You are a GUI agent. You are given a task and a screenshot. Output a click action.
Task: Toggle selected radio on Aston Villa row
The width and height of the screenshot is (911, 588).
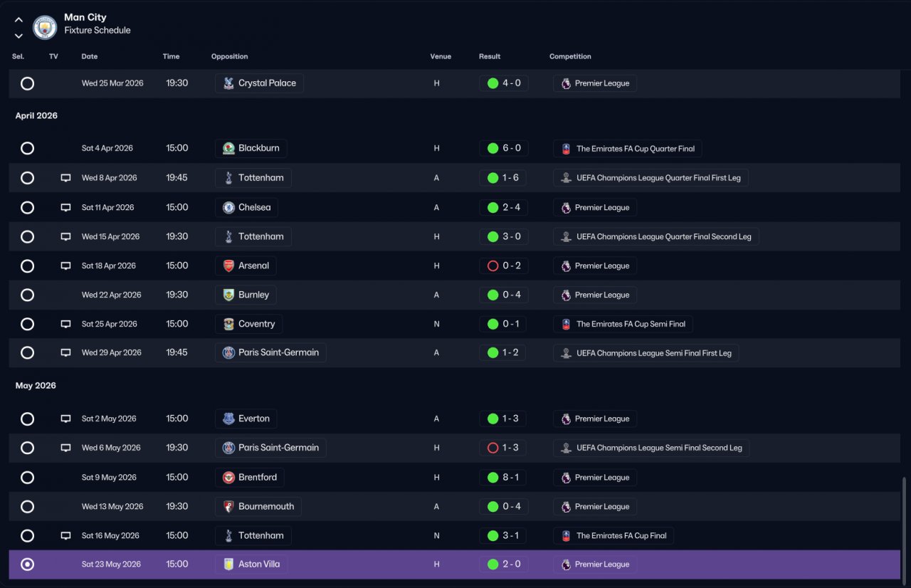(27, 565)
